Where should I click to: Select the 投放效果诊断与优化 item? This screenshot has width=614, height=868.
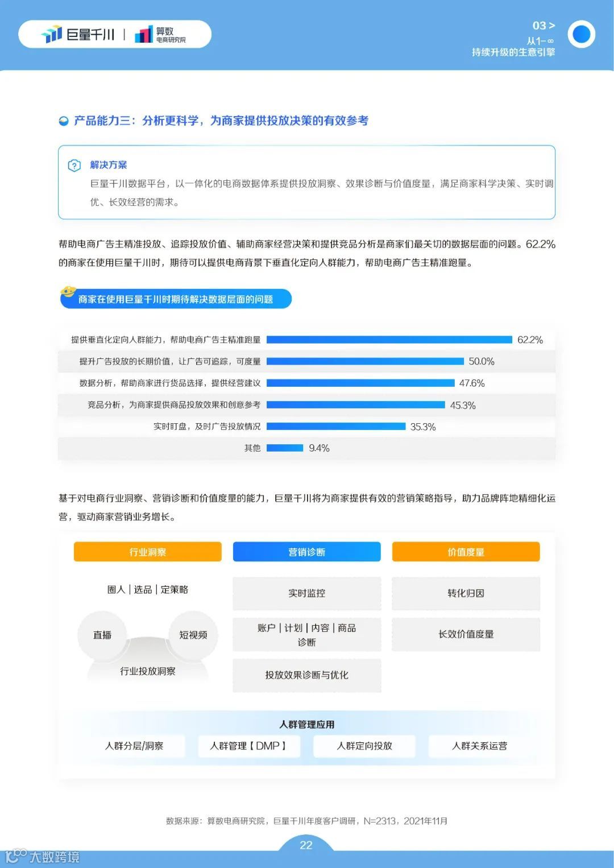point(306,676)
